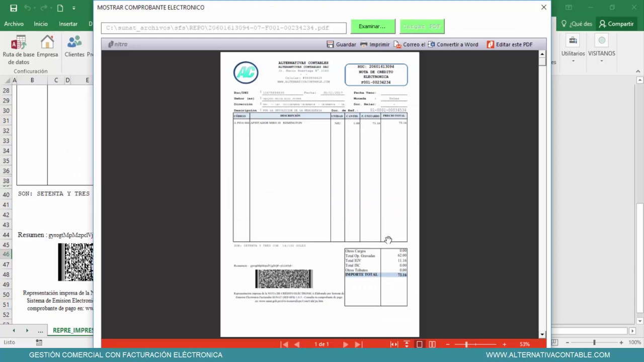Go to the previous PDF page

(x=297, y=344)
